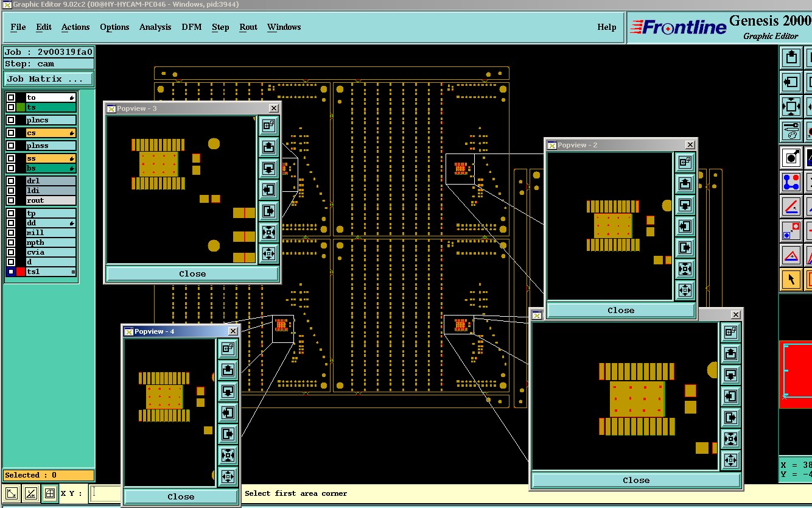Toggle checkbox for the cs layer
This screenshot has height=508, width=812.
(x=11, y=133)
